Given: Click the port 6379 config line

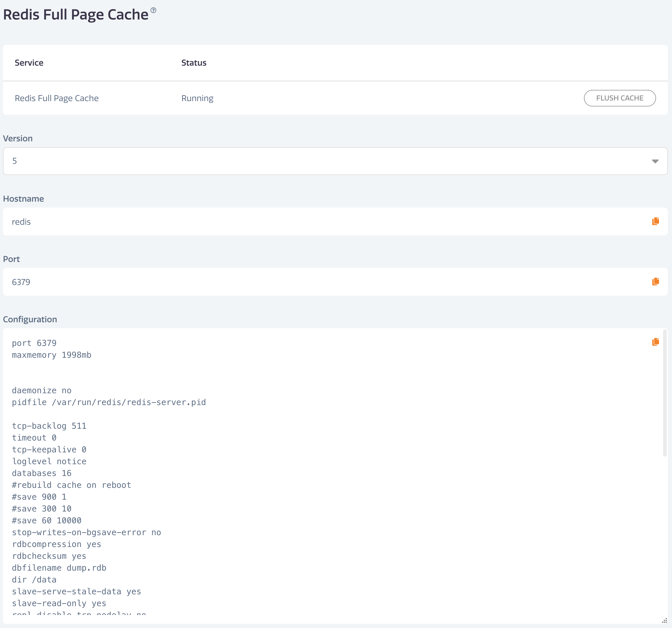Looking at the screenshot, I should [x=34, y=343].
